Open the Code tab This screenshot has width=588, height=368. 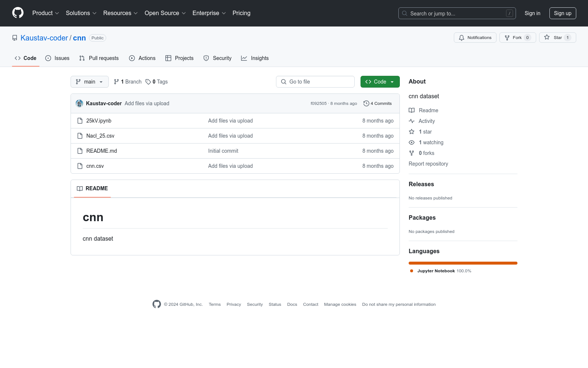point(26,58)
